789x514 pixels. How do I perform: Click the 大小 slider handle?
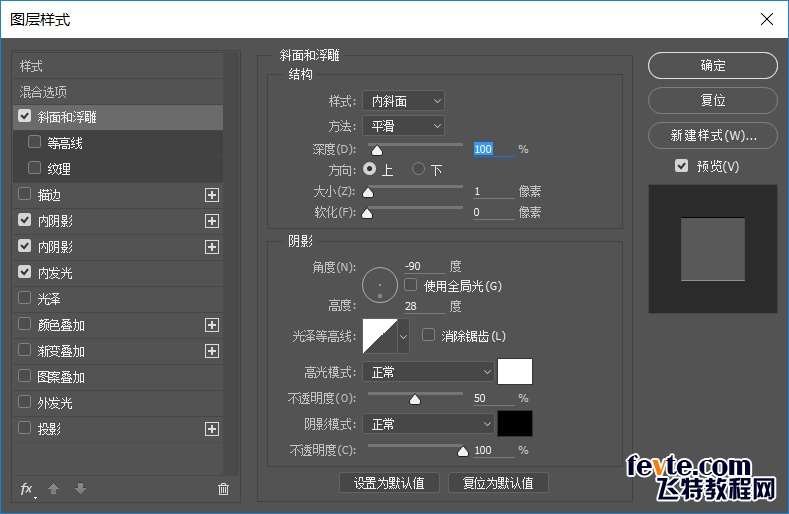368,192
